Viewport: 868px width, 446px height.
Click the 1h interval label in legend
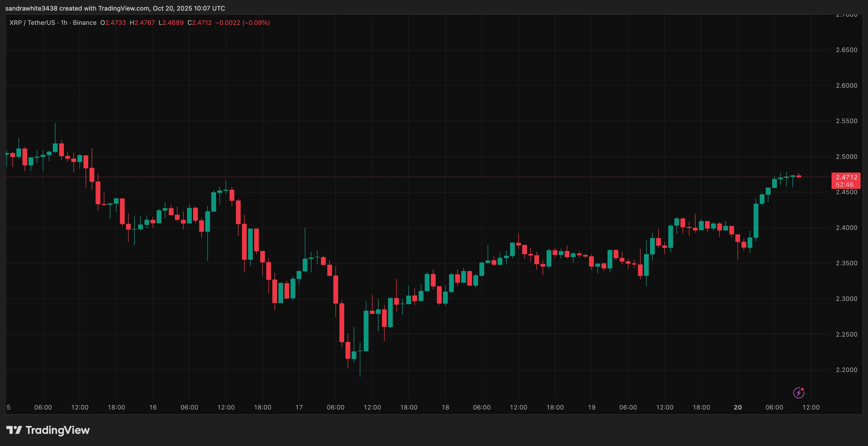64,22
